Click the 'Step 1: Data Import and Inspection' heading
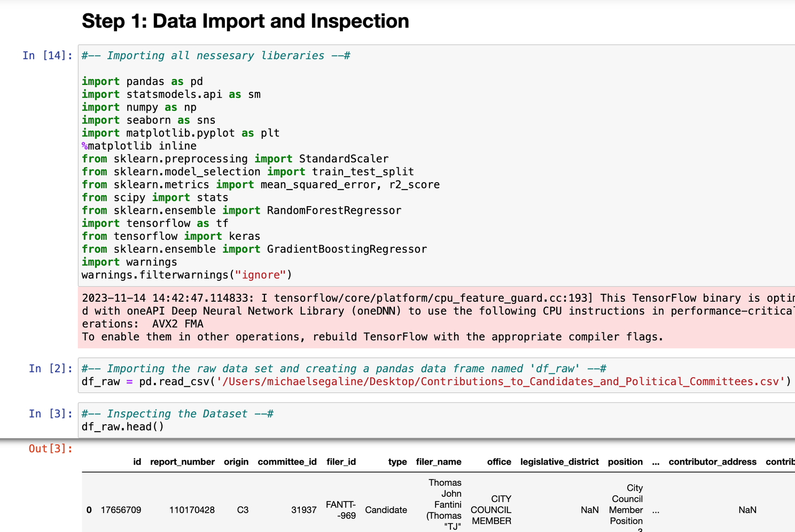Screen dimensions: 795x532 (x=245, y=21)
